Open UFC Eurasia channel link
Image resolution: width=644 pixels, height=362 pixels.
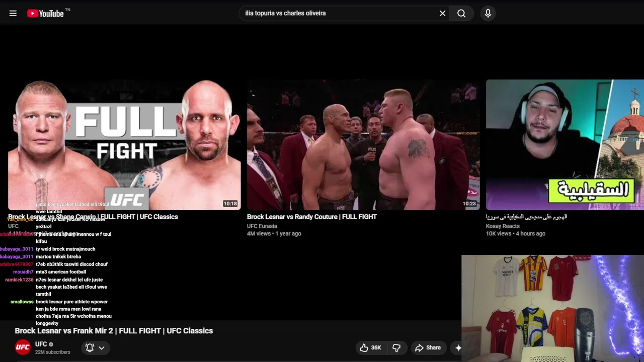pos(262,226)
